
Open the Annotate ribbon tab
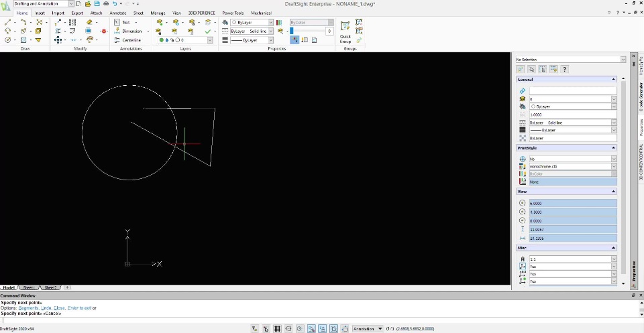point(118,13)
